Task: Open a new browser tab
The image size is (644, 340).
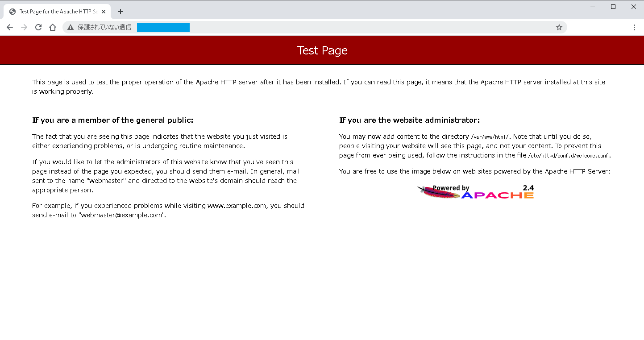Action: coord(120,12)
